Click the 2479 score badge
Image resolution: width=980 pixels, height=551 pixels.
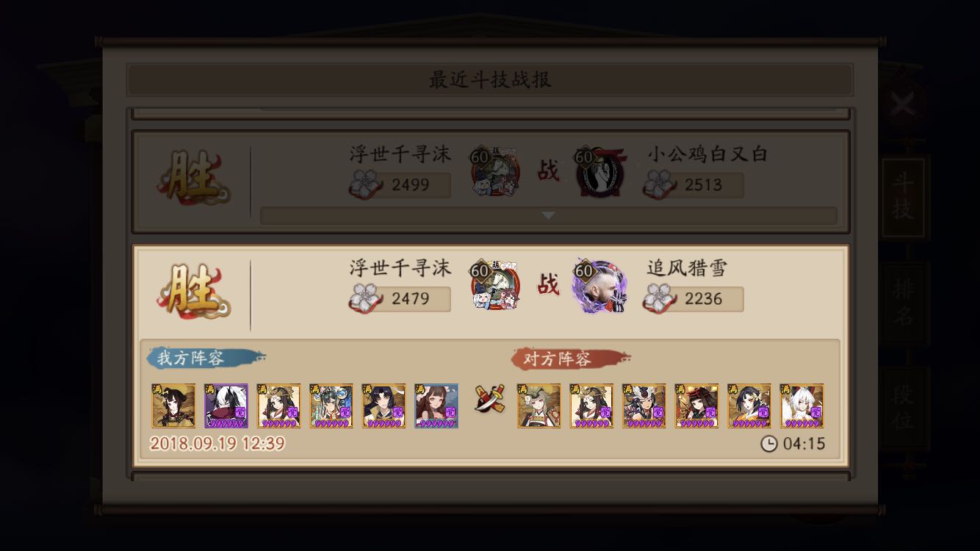(x=400, y=298)
